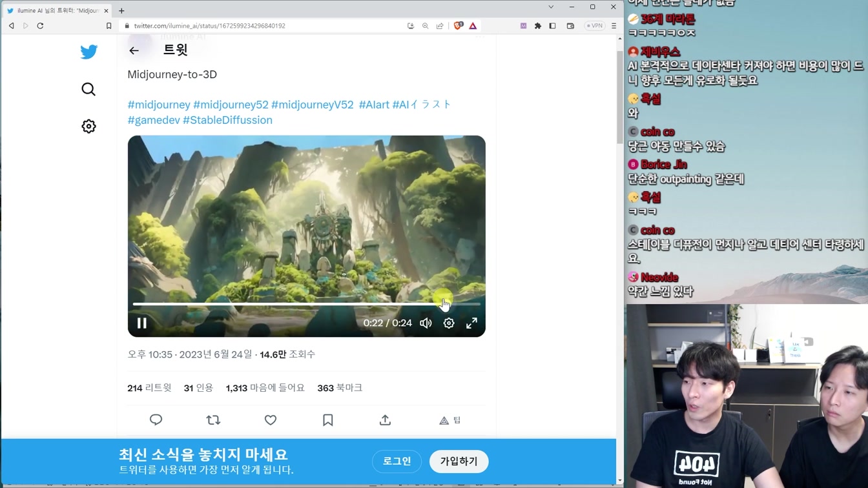868x488 pixels.
Task: Toggle the browser sidebar panel icon
Action: coord(552,26)
